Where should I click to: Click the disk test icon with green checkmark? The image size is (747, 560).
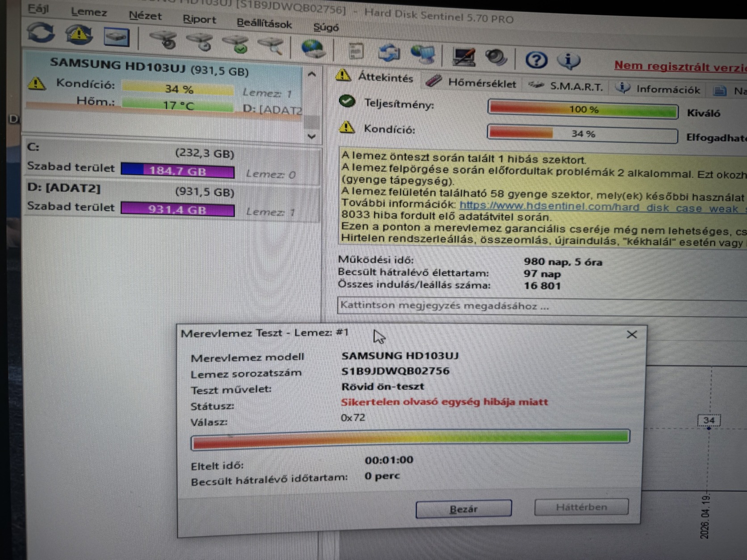pyautogui.click(x=236, y=44)
